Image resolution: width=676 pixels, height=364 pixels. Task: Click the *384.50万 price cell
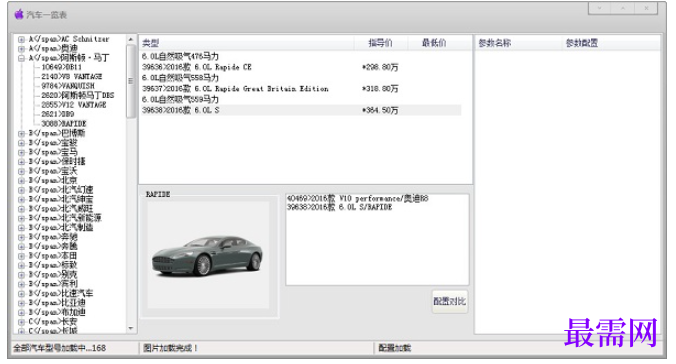(x=380, y=110)
